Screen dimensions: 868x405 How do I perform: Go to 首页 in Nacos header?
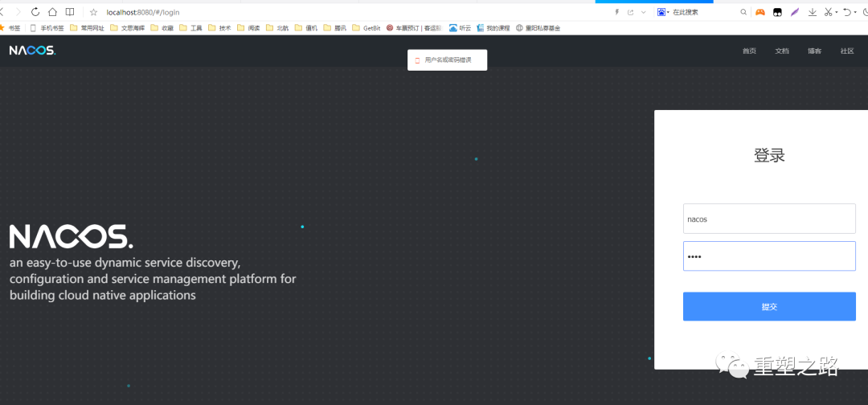[x=749, y=51]
